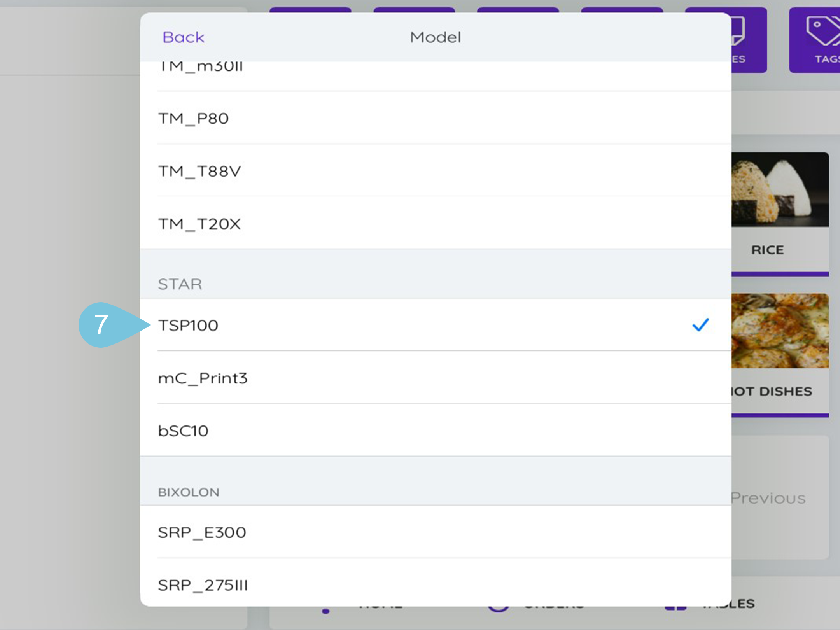Image resolution: width=840 pixels, height=630 pixels.
Task: Select the TSP100 Star printer model
Action: (x=188, y=325)
